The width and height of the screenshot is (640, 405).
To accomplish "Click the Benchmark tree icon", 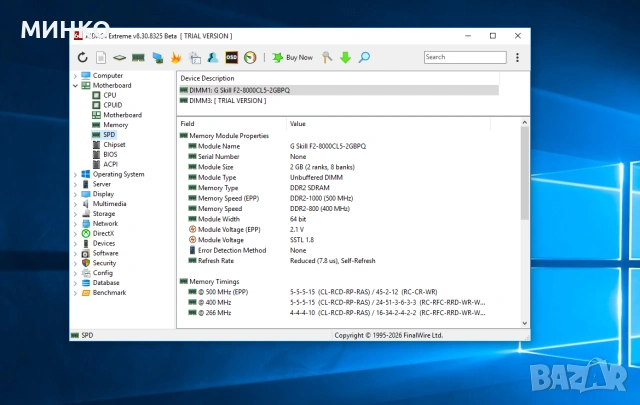I will pyautogui.click(x=86, y=293).
